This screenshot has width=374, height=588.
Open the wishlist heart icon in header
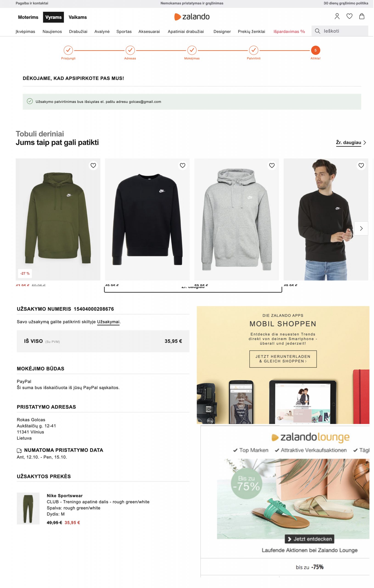(350, 16)
